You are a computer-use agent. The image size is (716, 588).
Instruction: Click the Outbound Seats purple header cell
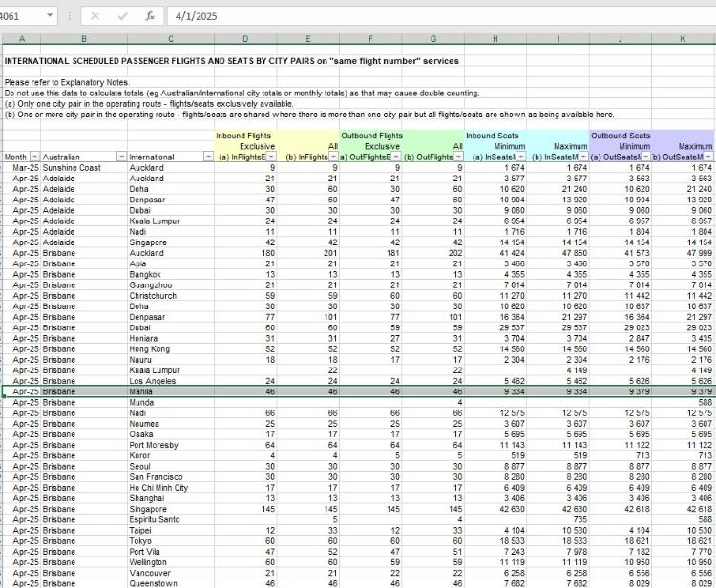tap(621, 136)
